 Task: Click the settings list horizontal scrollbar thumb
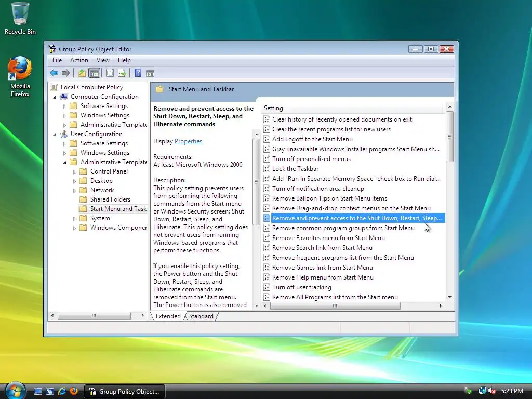tap(335, 305)
